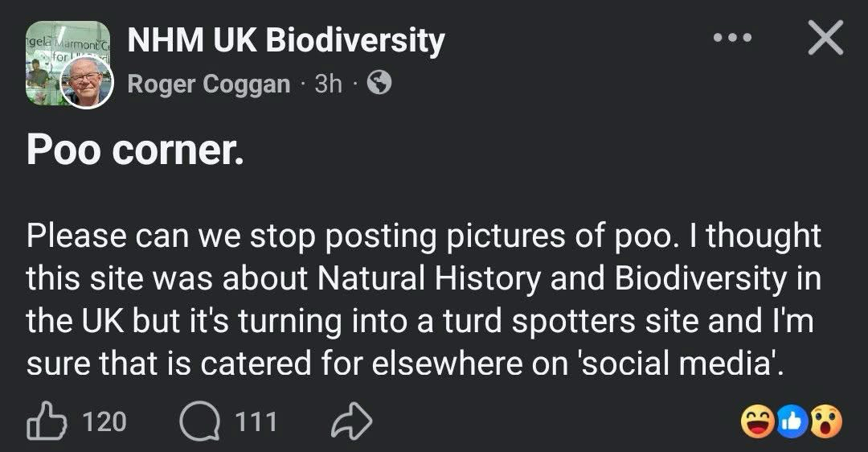Click the 3h post timestamp
Screen dimensions: 868x452
328,84
